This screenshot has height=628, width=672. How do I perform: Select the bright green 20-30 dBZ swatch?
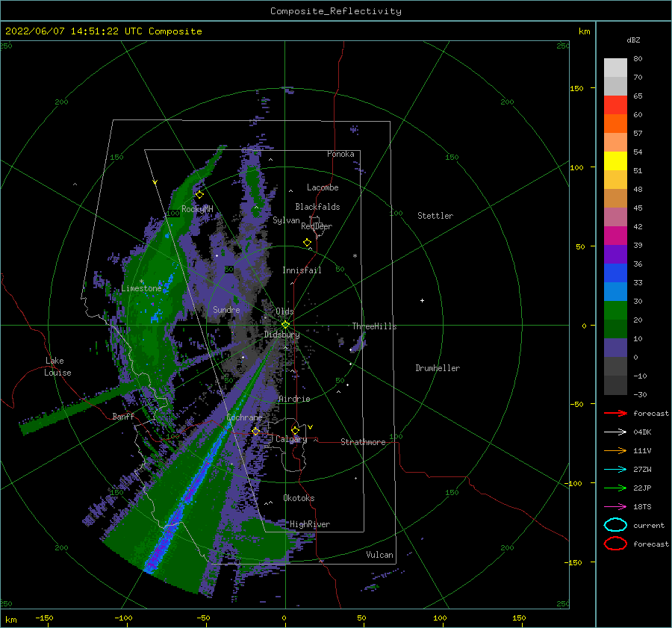click(x=615, y=311)
